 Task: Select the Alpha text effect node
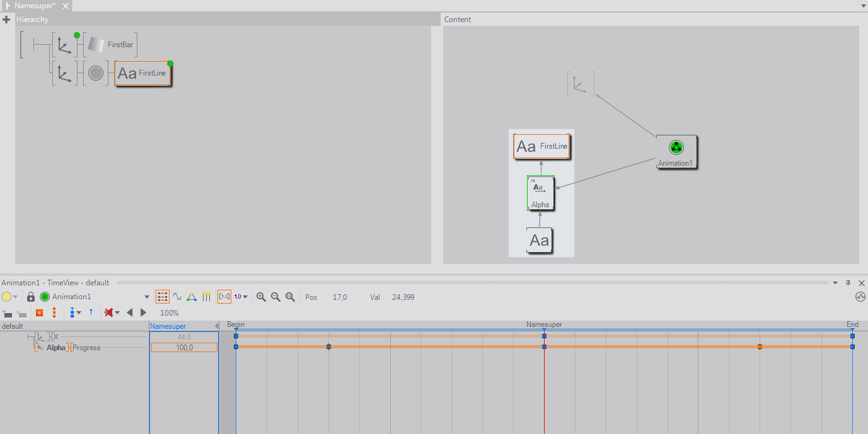click(540, 193)
